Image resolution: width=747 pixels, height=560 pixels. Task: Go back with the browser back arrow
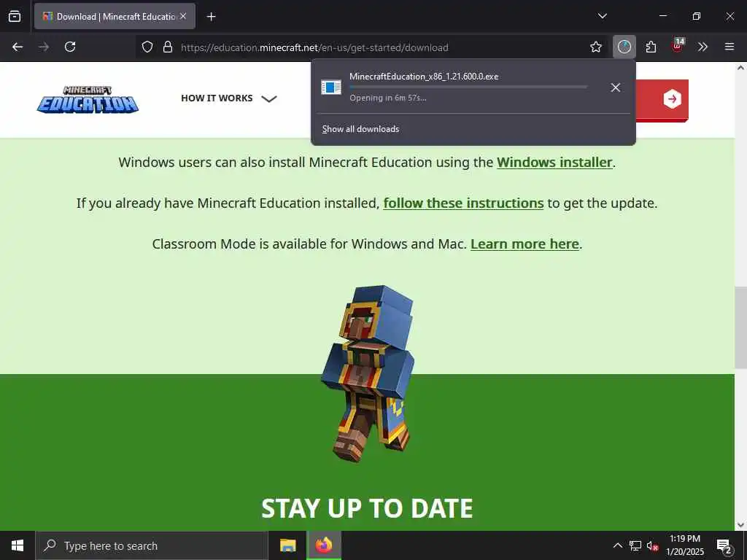tap(18, 47)
